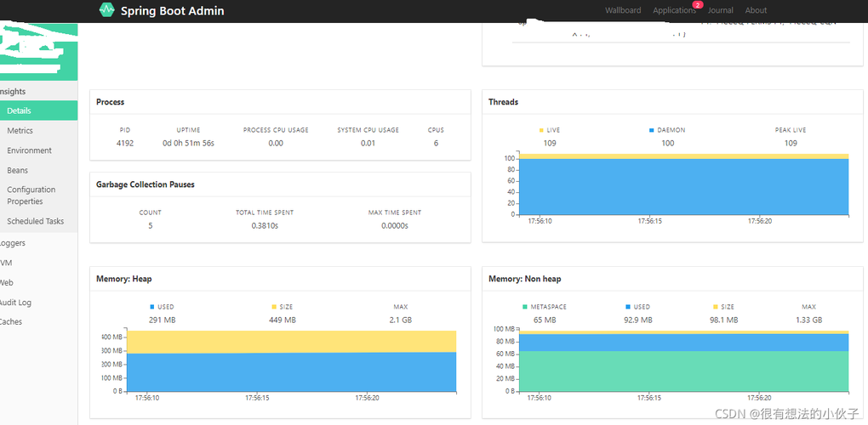868x425 pixels.
Task: Open the About page
Action: pyautogui.click(x=756, y=11)
